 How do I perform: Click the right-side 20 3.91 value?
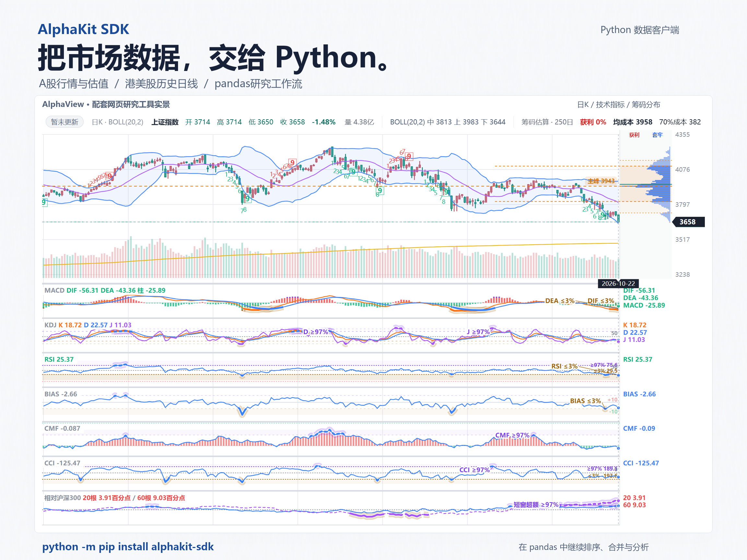tap(634, 497)
